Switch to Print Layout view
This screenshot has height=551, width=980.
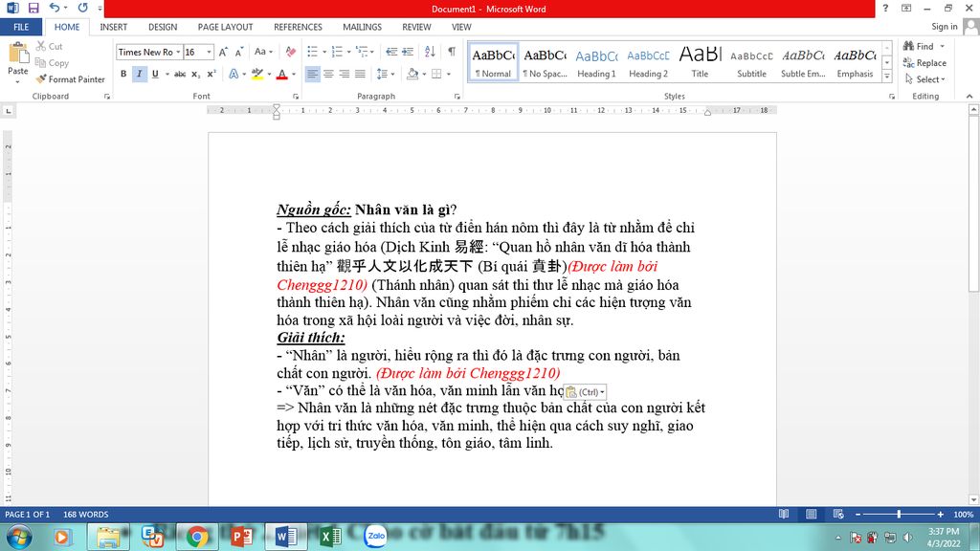tap(812, 514)
